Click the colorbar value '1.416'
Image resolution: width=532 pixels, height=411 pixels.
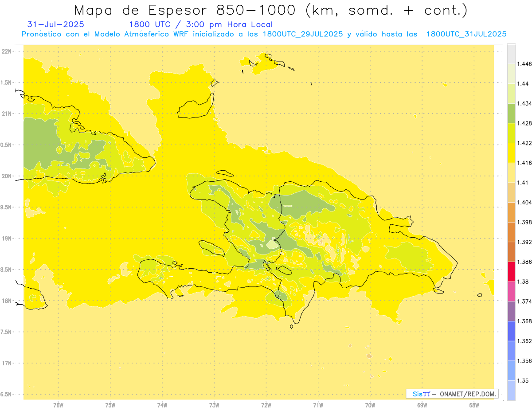(525, 163)
